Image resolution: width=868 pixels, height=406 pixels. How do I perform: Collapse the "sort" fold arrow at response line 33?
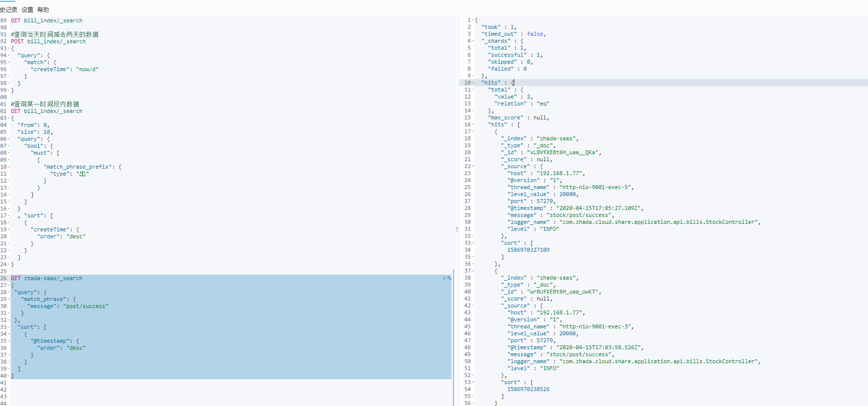click(473, 243)
